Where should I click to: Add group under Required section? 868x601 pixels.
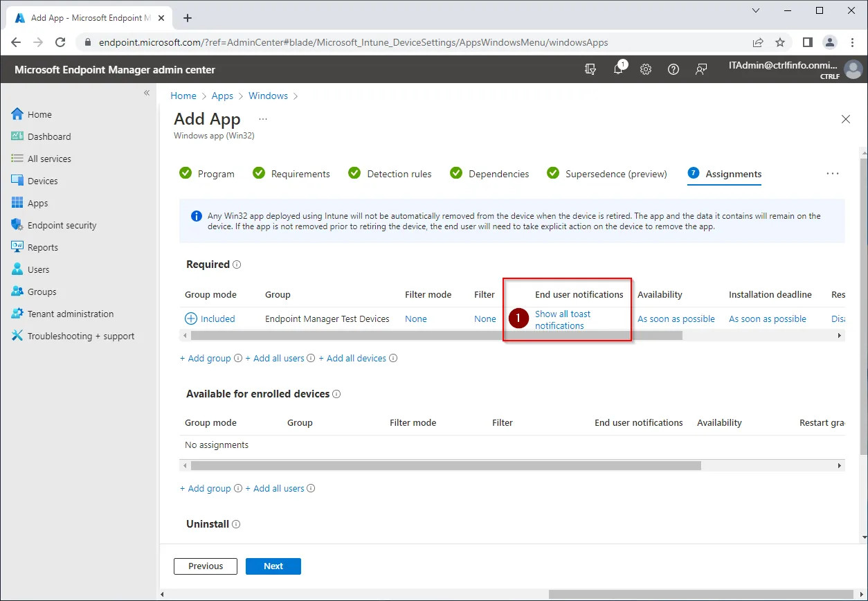point(206,359)
